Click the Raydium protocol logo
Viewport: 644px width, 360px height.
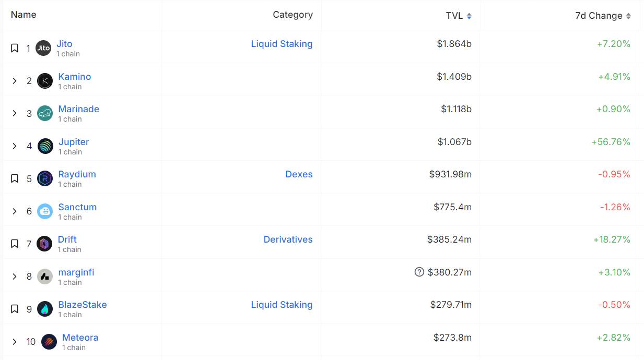point(45,178)
